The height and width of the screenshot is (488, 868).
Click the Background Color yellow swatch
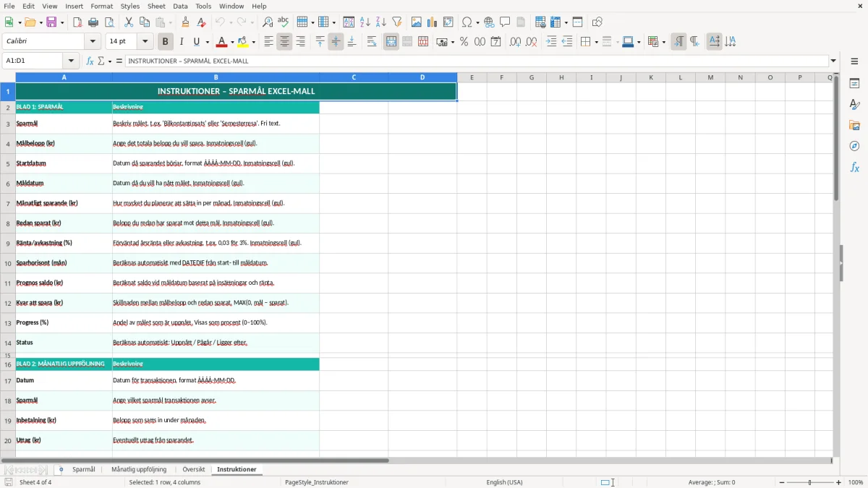[x=243, y=42]
